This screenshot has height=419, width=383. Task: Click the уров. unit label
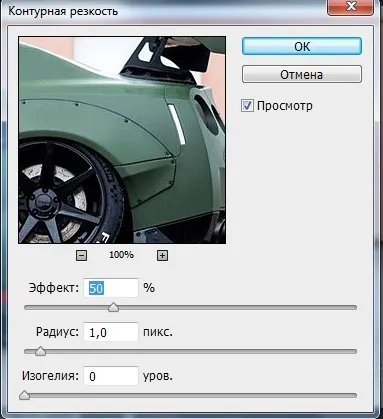(158, 377)
